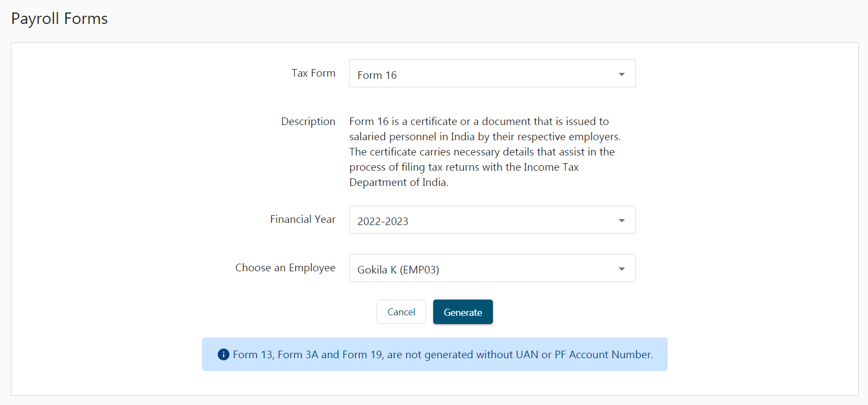Click the Description label
Screen dimensions: 868x405
pos(308,121)
